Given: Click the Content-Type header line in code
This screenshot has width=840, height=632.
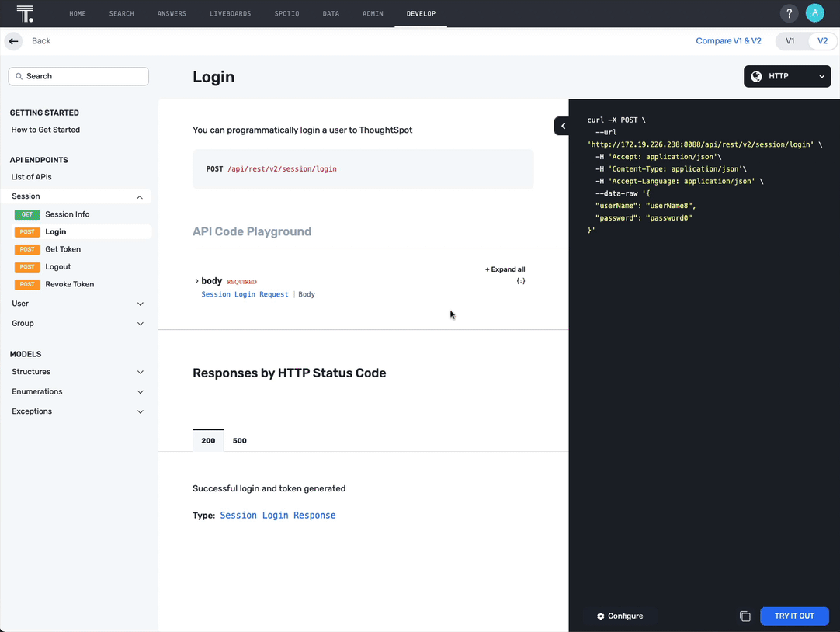Looking at the screenshot, I should coord(671,169).
